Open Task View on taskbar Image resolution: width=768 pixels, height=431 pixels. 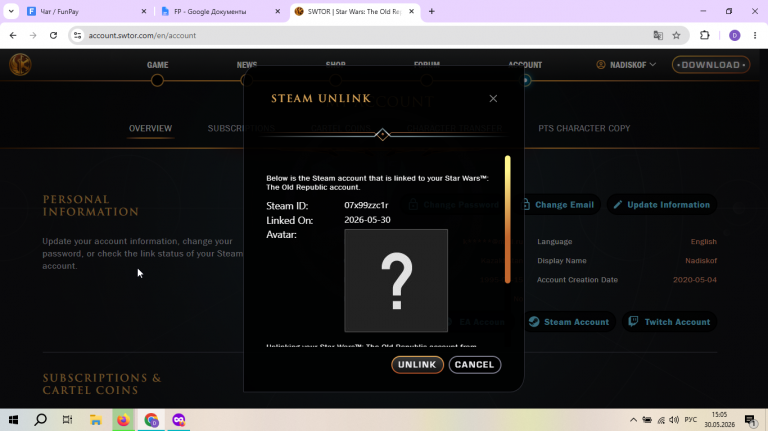68,420
